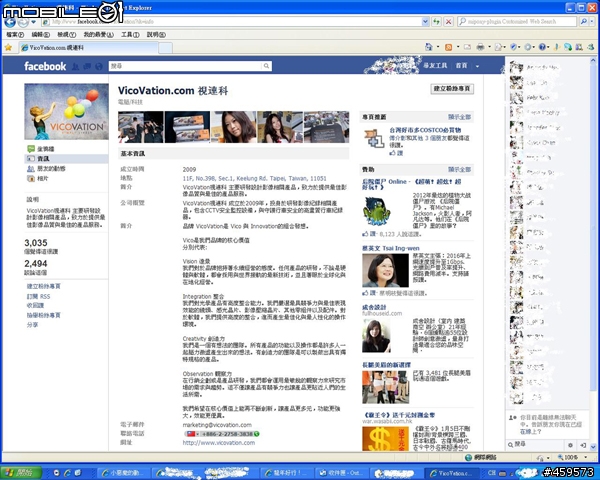Open the recent pages dropdown beside Forward
600x480 pixels.
(34, 22)
